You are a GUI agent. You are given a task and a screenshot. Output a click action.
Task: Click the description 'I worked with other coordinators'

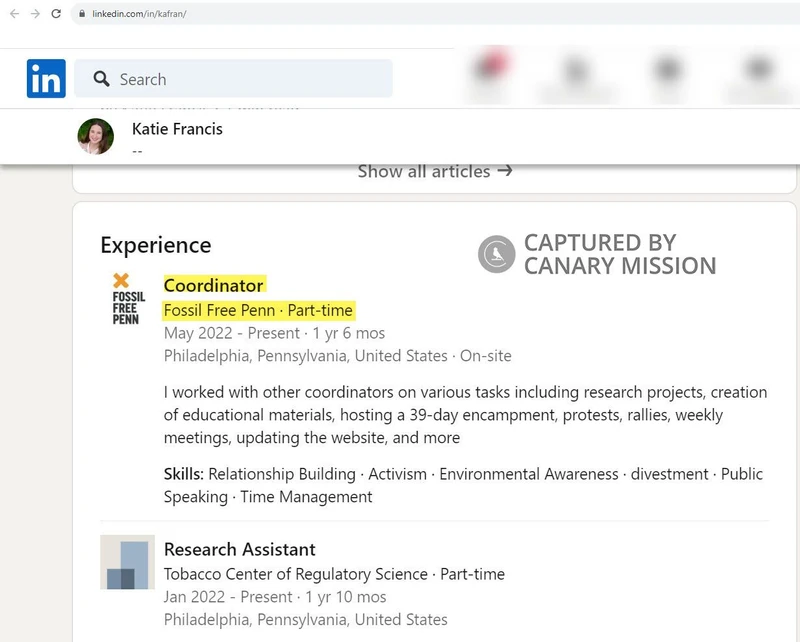click(465, 415)
